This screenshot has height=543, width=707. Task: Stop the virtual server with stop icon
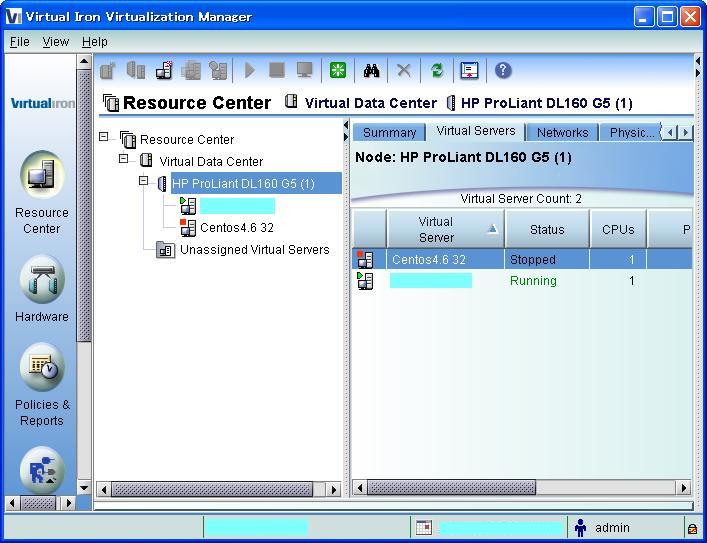coord(276,70)
